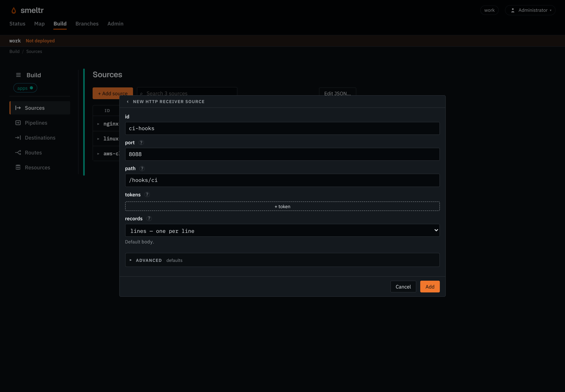Focus the Search 3 sources field
The width and height of the screenshot is (565, 392).
(x=187, y=92)
